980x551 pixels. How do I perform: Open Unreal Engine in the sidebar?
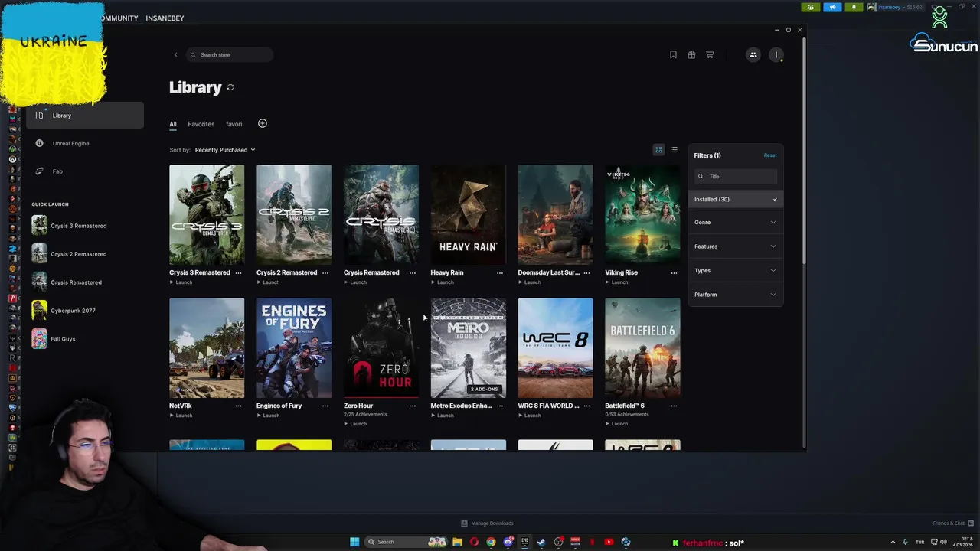click(85, 143)
